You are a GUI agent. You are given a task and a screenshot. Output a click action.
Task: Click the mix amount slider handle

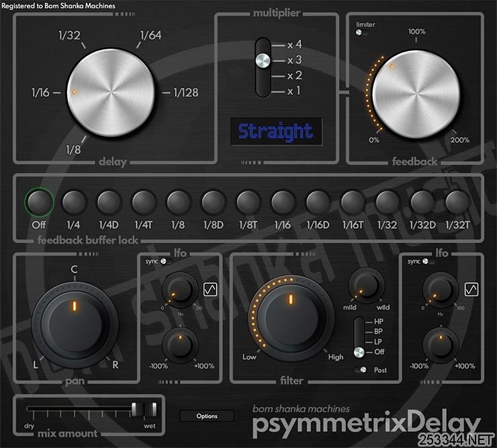(x=144, y=409)
